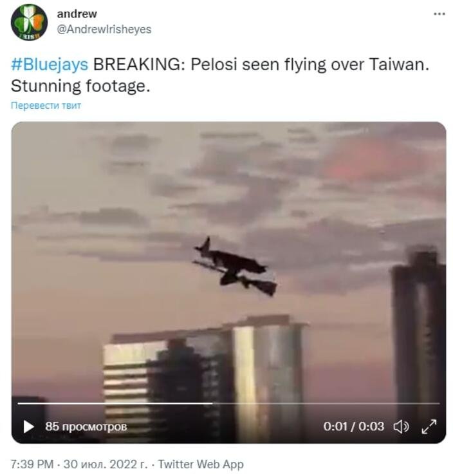Expand the video to fullscreen
This screenshot has width=453, height=476.
(429, 426)
